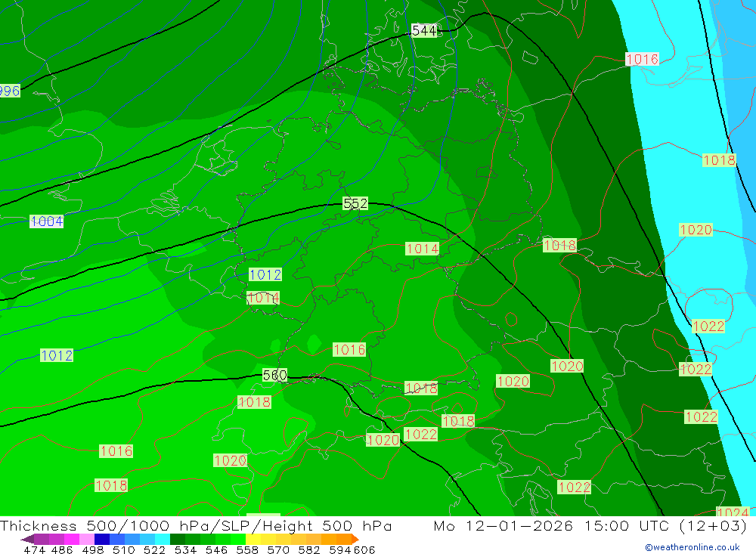Click the forecast date 'Mo 12-01-2026 15:00 UTC (12+03)'
Viewport: 756px width, 554px height.
(x=590, y=525)
